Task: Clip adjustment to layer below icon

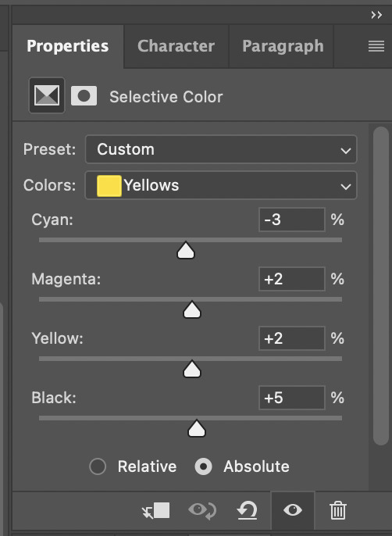Action: click(x=156, y=511)
